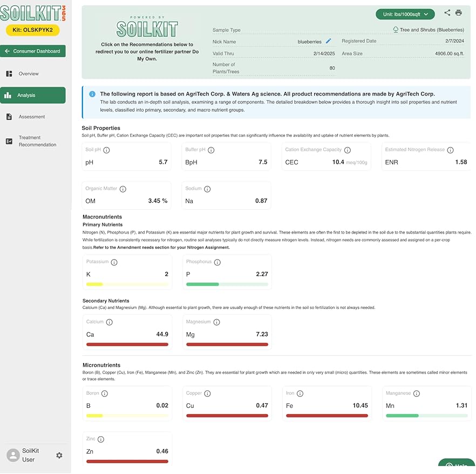Click the Potassium level color bar

[127, 284]
